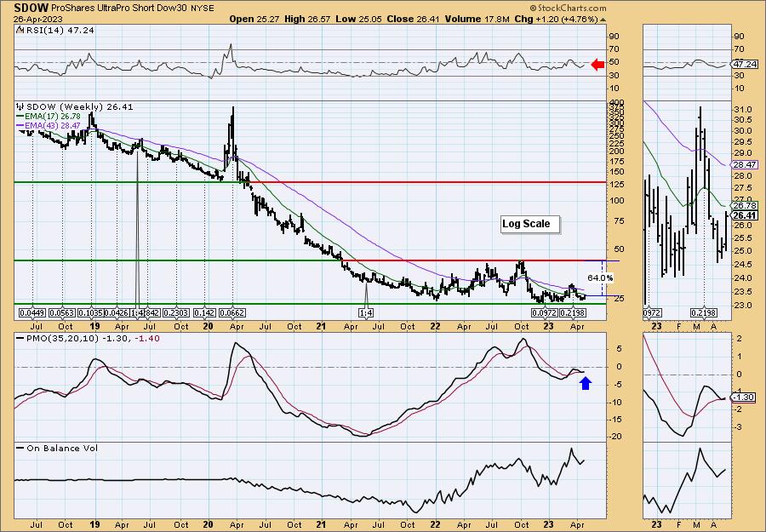Click the EMA(43) 28.47 legend text
This screenshot has height=532, width=766.
[52, 125]
